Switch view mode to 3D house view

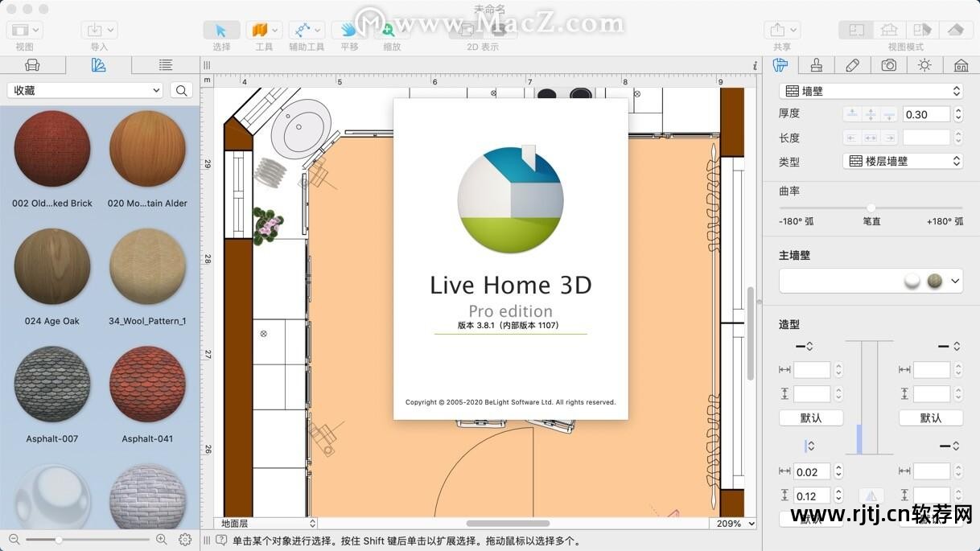(889, 31)
